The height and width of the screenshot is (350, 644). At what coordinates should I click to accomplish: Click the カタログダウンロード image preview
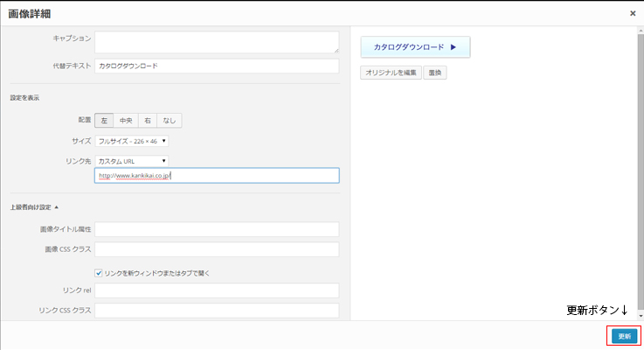(415, 47)
